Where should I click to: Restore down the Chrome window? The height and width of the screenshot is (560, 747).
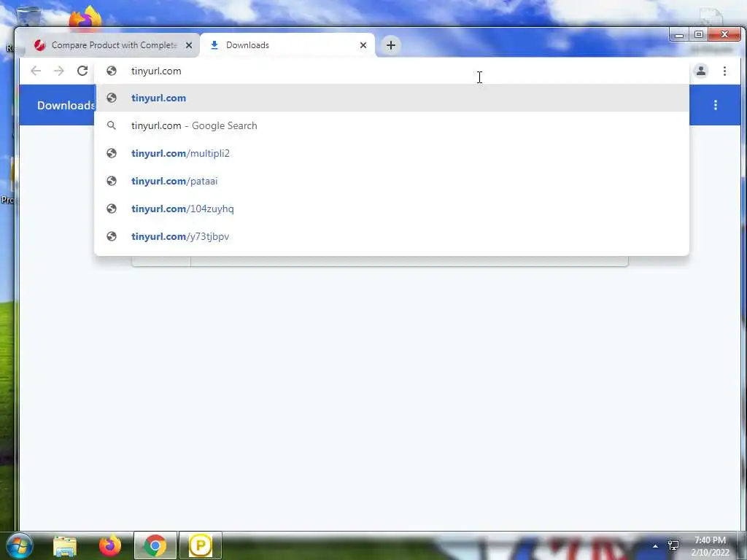click(699, 35)
